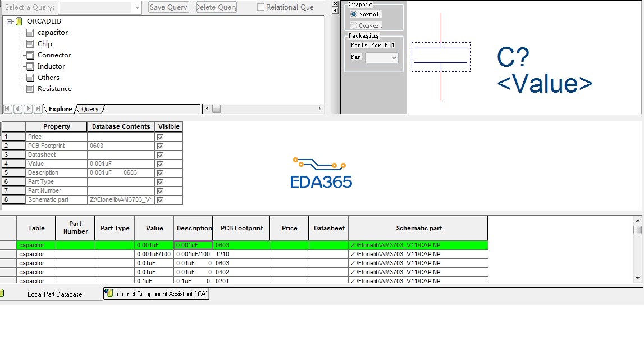Image resolution: width=644 pixels, height=345 pixels.
Task: Open Internet Component Assistant (ICA) tab
Action: [x=157, y=294]
